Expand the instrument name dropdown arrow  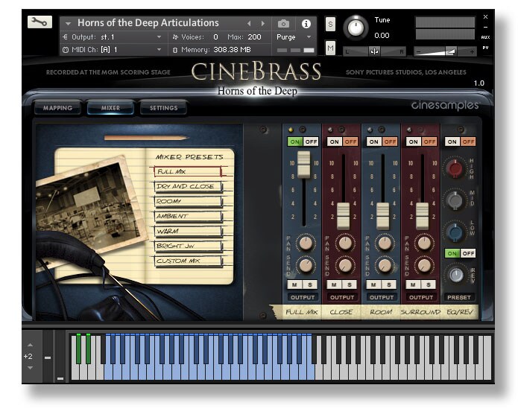[69, 24]
